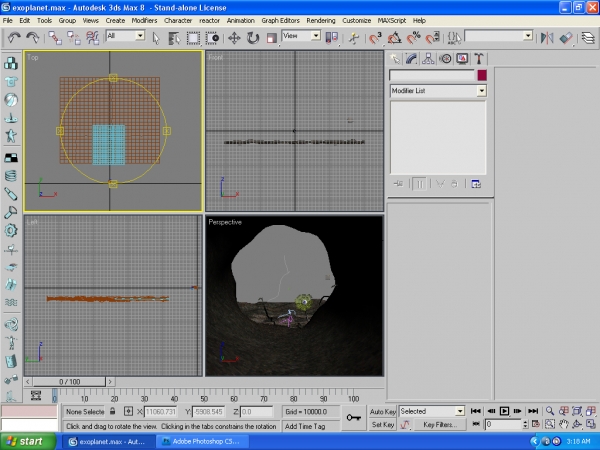This screenshot has width=600, height=450.
Task: Open View reference coordinate system dropdown
Action: (316, 36)
